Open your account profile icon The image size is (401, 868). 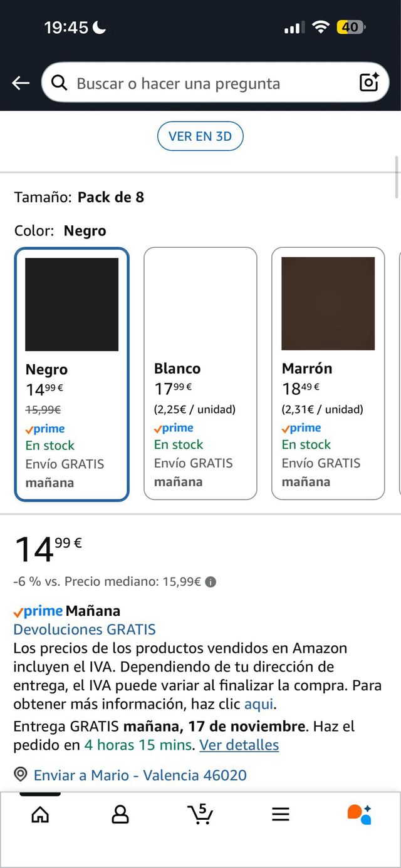pyautogui.click(x=120, y=814)
